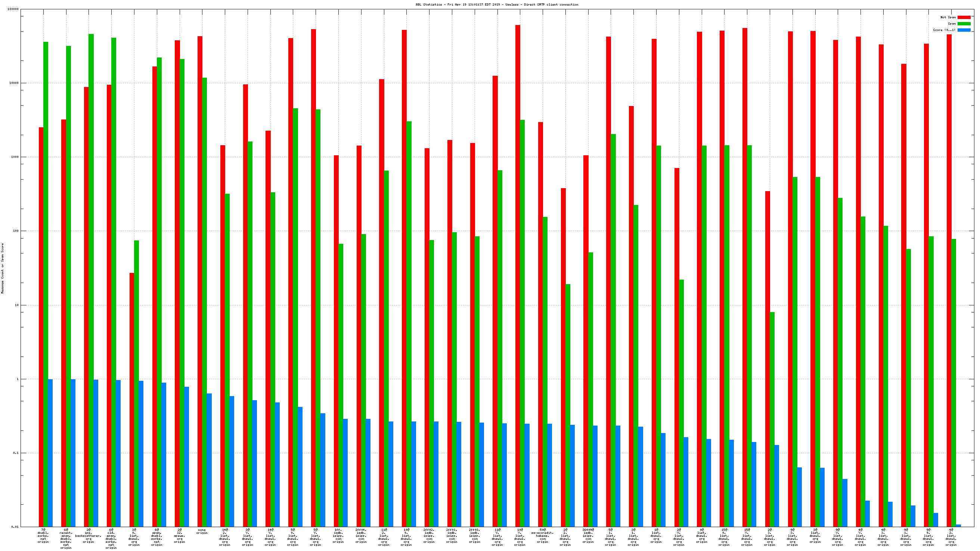Screen dimensions: 980x551
Task: Click the sa-accredit.habeas.com x-axis label
Action: 543,535
